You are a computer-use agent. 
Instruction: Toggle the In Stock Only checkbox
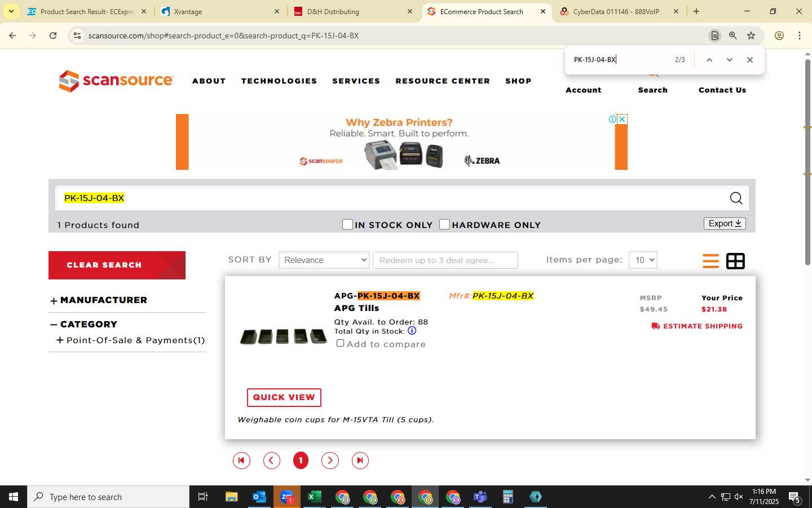(347, 225)
